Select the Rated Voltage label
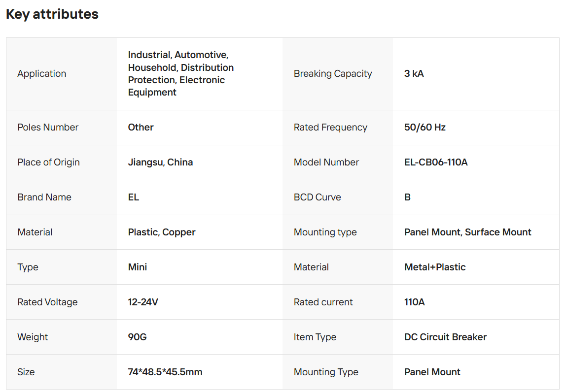Screen dimensions: 566x392 click(x=47, y=302)
